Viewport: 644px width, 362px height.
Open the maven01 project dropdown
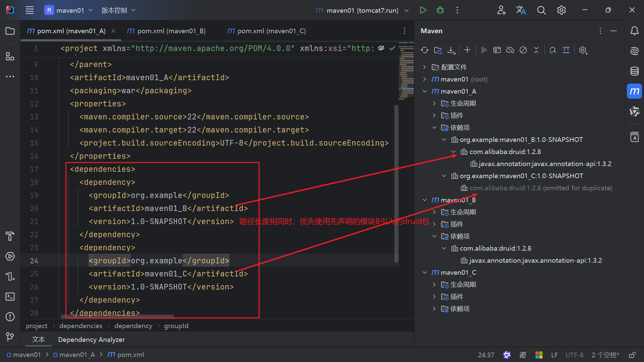point(69,10)
